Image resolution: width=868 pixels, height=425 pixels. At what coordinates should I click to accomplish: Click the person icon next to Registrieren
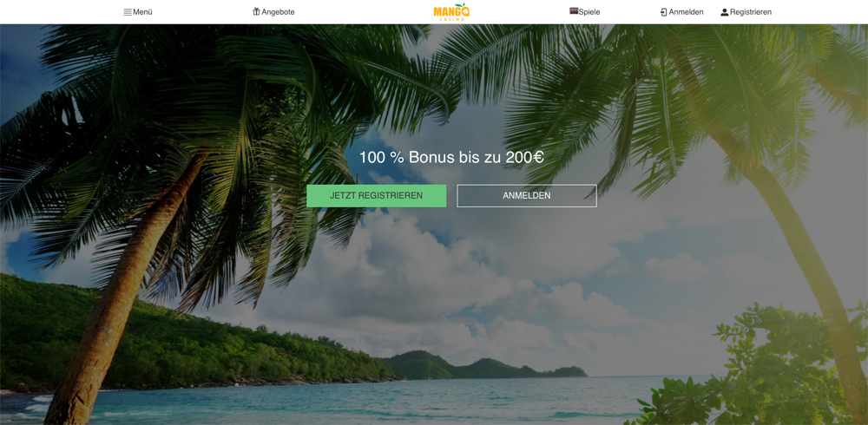click(725, 12)
